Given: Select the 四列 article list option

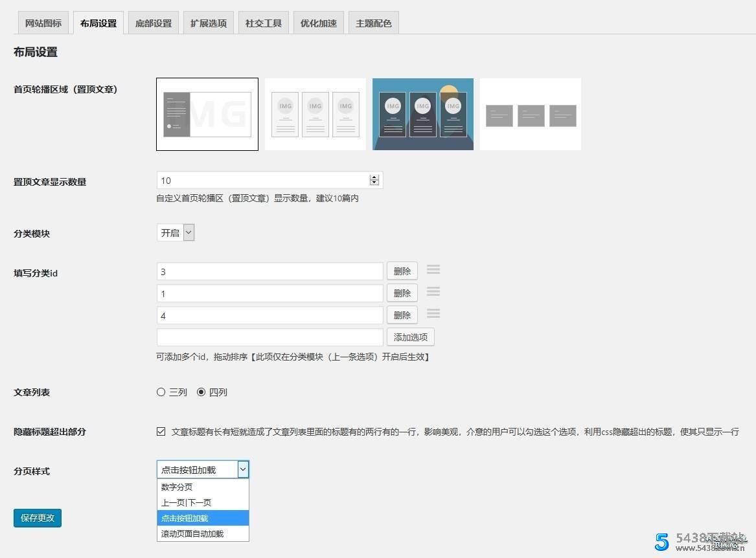Looking at the screenshot, I should (201, 392).
